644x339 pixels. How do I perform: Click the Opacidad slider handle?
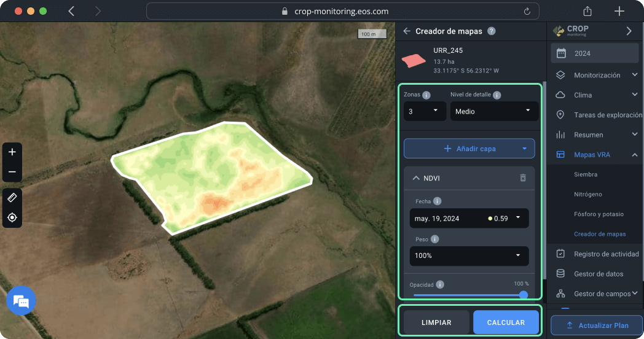[x=524, y=295]
